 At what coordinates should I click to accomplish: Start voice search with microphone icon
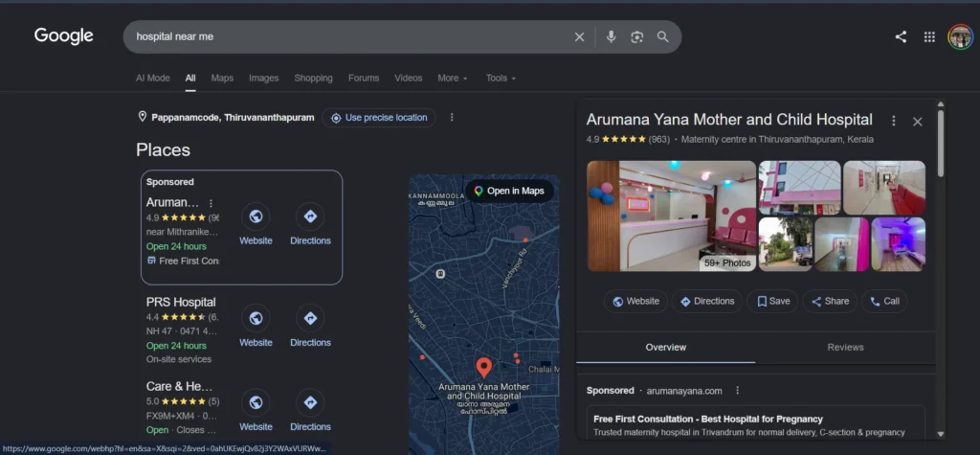click(x=612, y=37)
